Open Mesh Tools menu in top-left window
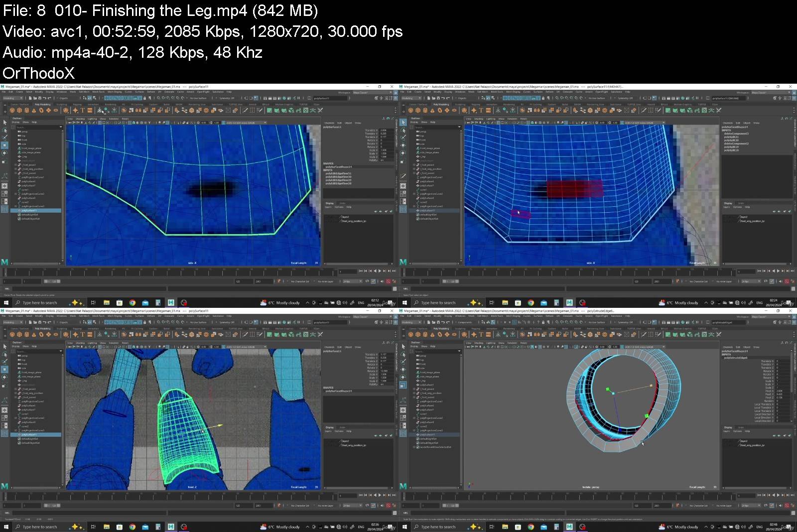 click(99, 92)
